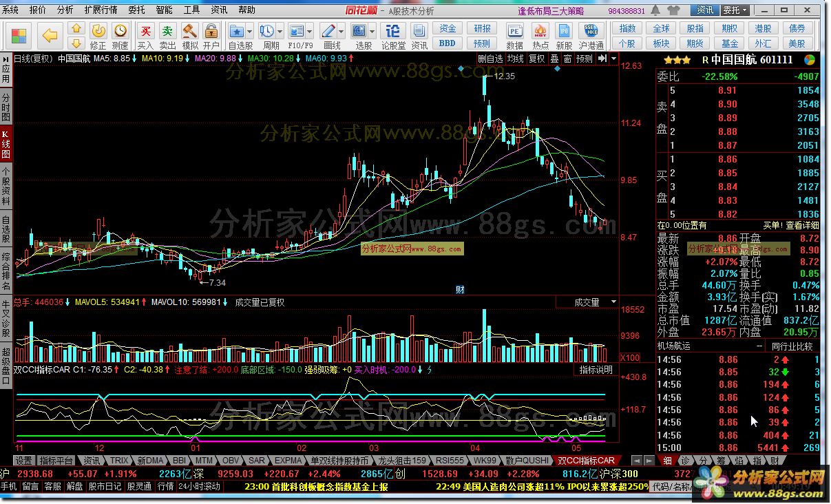The height and width of the screenshot is (504, 831).
Task: Expand the 周期 period dropdown arrow
Action: pos(280,32)
